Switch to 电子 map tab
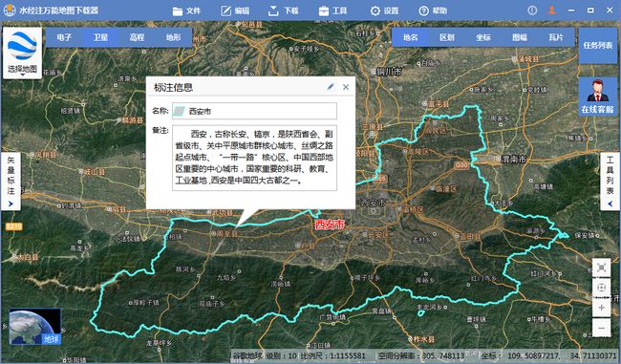This screenshot has width=621, height=364. pyautogui.click(x=64, y=37)
